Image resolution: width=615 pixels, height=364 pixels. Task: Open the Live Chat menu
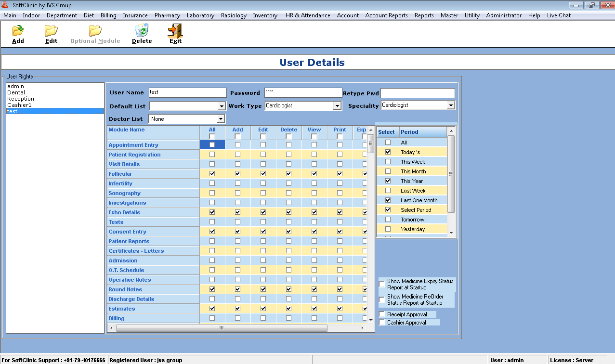tap(559, 15)
